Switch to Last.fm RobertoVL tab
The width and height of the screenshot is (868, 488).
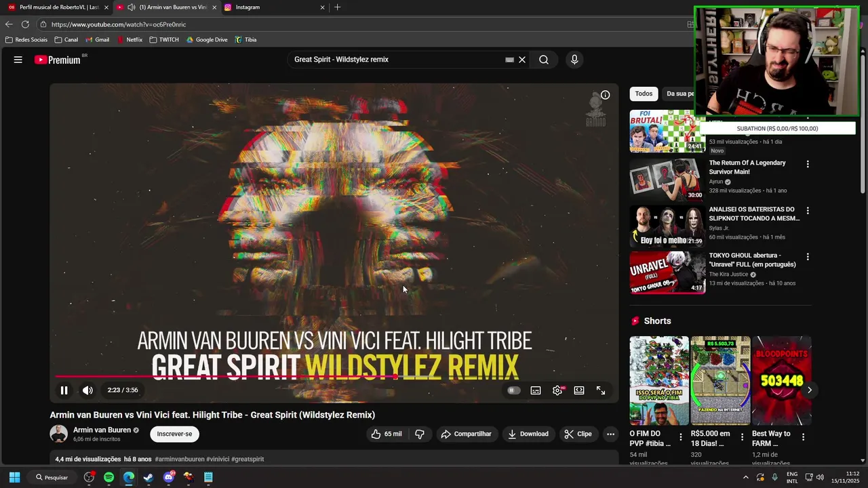click(x=56, y=7)
